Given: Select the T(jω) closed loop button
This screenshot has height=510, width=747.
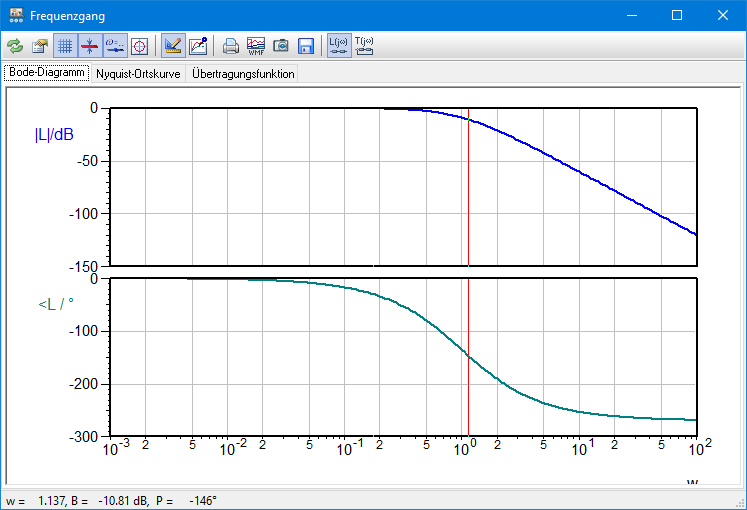Looking at the screenshot, I should (364, 46).
